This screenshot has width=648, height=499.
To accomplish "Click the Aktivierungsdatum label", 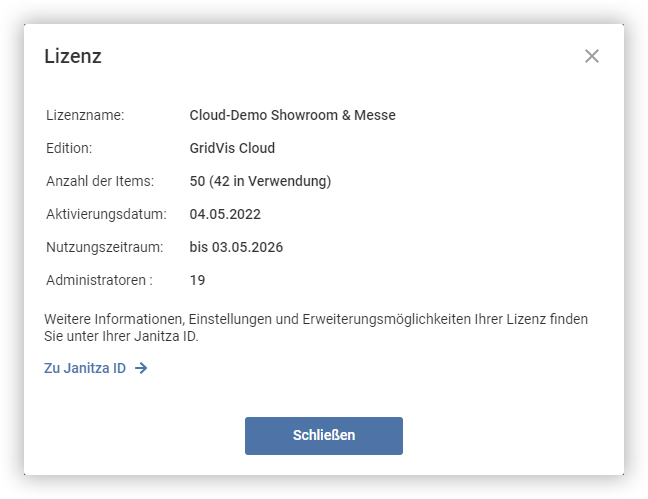I will pos(104,214).
